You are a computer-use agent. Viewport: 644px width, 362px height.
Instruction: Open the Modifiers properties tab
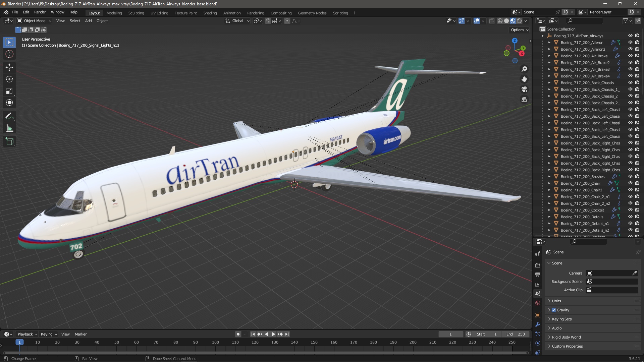538,324
